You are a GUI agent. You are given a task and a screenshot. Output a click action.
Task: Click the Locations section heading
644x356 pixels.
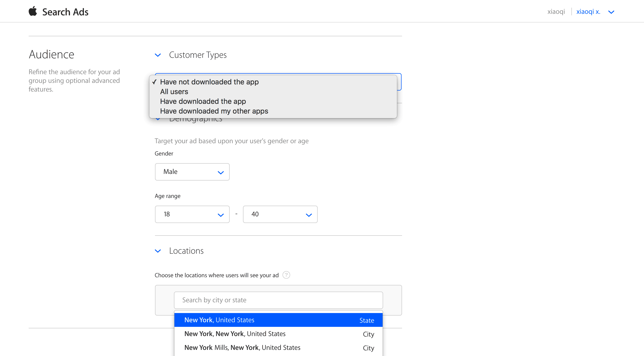186,251
